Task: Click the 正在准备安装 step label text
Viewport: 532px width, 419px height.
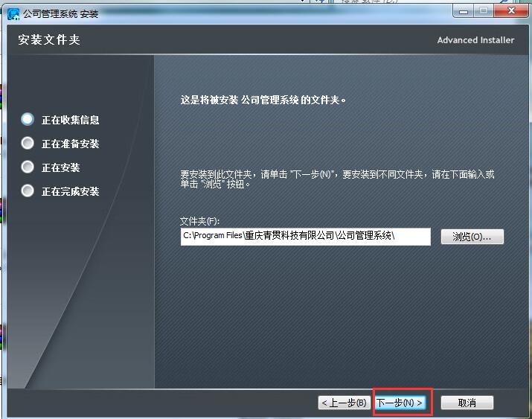Action: coord(70,144)
